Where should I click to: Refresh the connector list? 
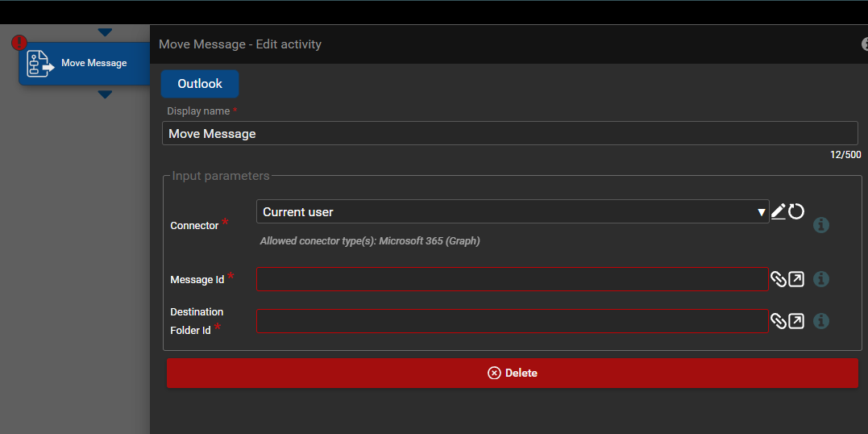coord(796,211)
